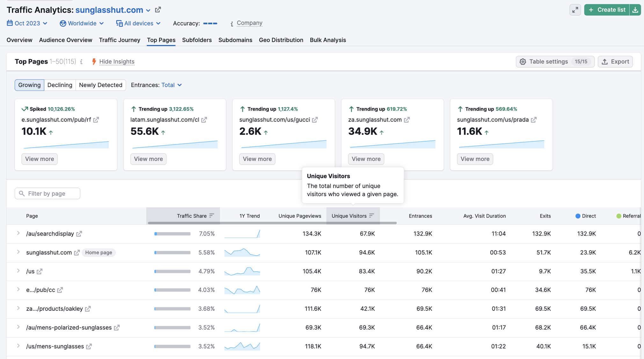Click the /au/searchdisplay 1Y Trend sparkline
Image resolution: width=644 pixels, height=359 pixels.
click(242, 234)
